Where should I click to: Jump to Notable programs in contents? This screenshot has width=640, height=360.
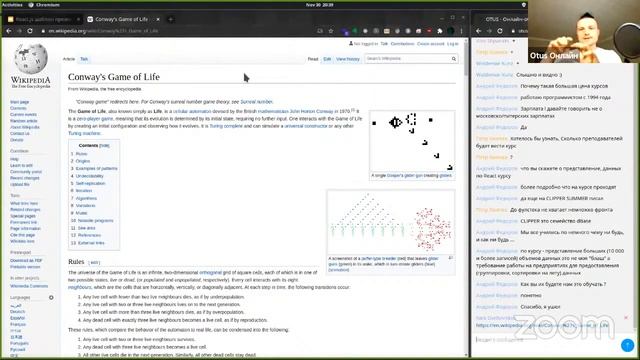tap(96, 220)
